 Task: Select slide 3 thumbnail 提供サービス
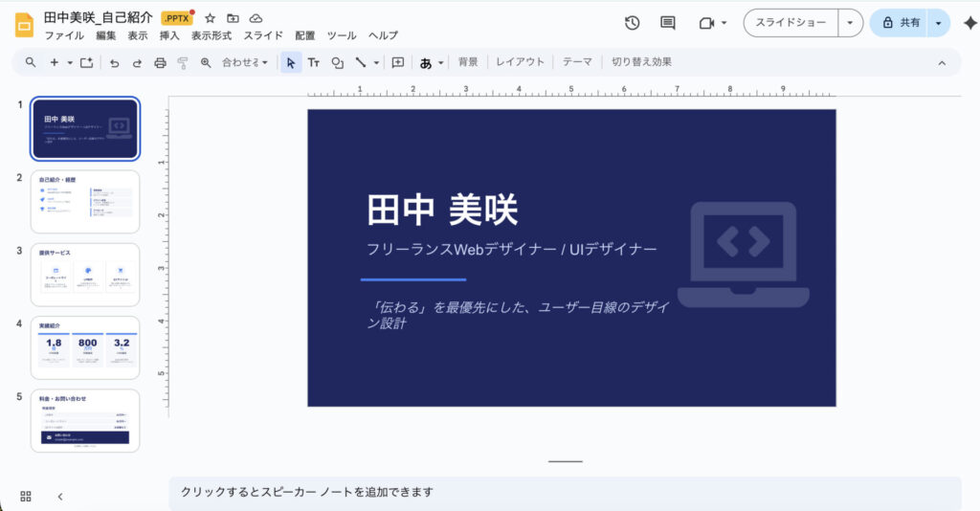point(85,275)
